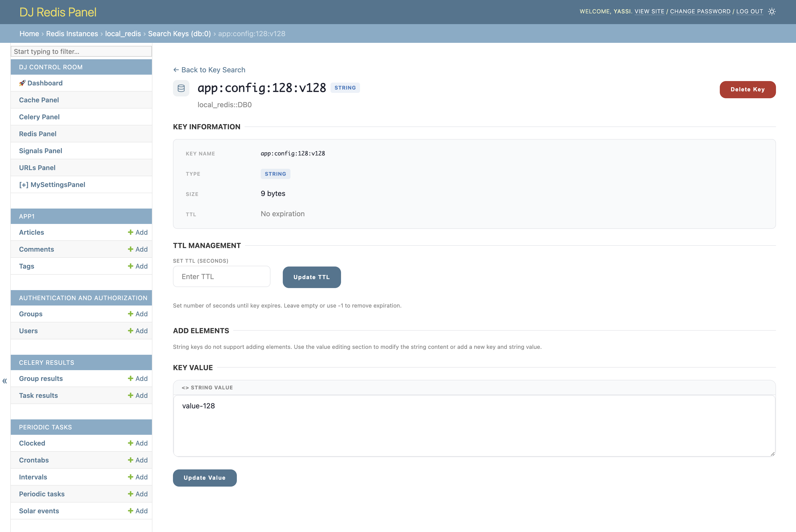Go to Home in the breadcrumb

click(29, 34)
